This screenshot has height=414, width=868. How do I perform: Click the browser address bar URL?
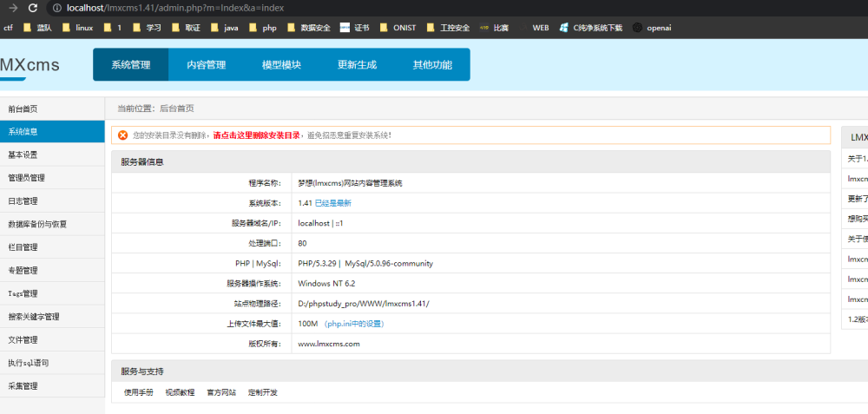175,9
